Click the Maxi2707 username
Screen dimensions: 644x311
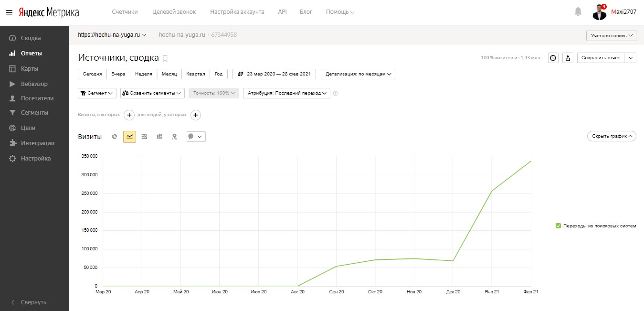click(x=623, y=12)
